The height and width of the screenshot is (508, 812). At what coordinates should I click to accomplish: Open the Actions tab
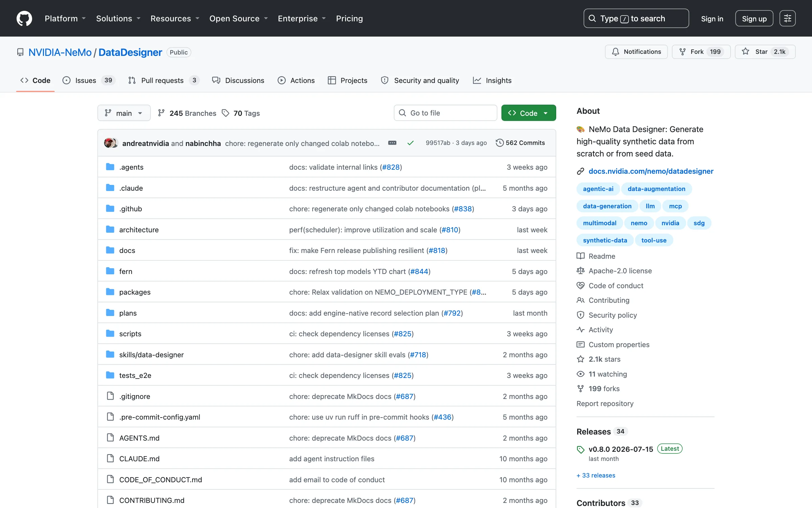296,80
